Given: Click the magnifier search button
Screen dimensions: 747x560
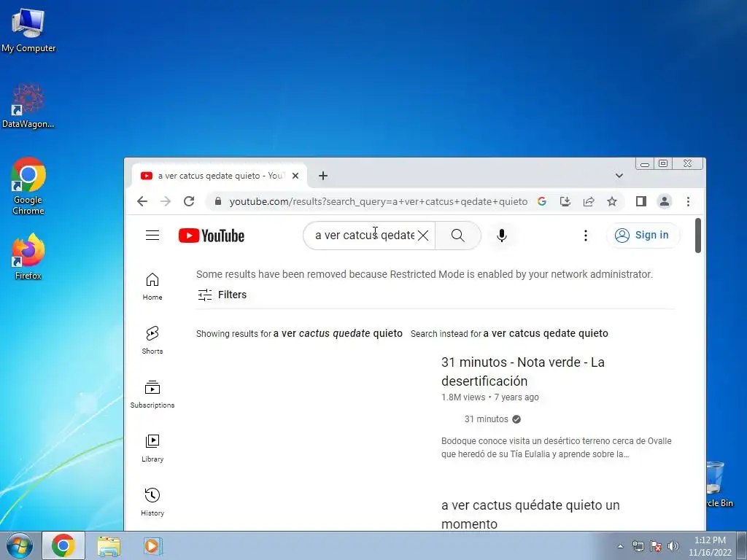Looking at the screenshot, I should 458,236.
